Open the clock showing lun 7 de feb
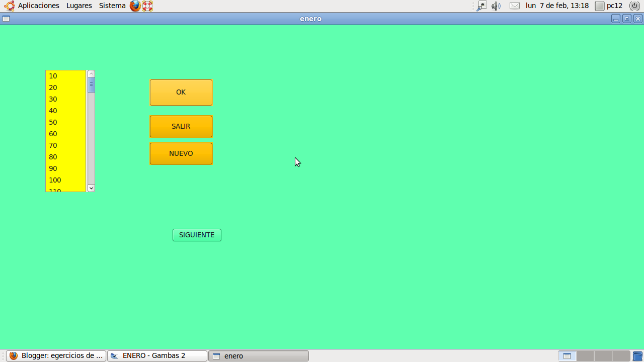Viewport: 644px width, 362px height. click(557, 6)
